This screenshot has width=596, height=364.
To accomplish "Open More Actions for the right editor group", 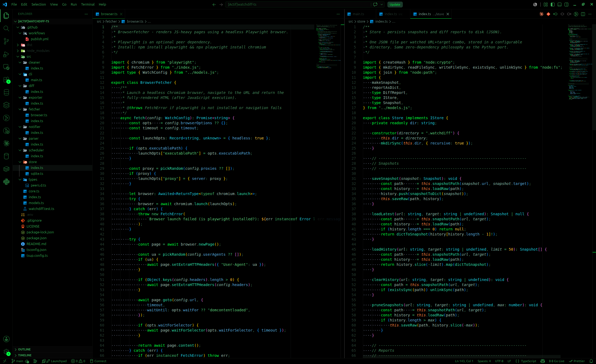I will click(x=590, y=14).
